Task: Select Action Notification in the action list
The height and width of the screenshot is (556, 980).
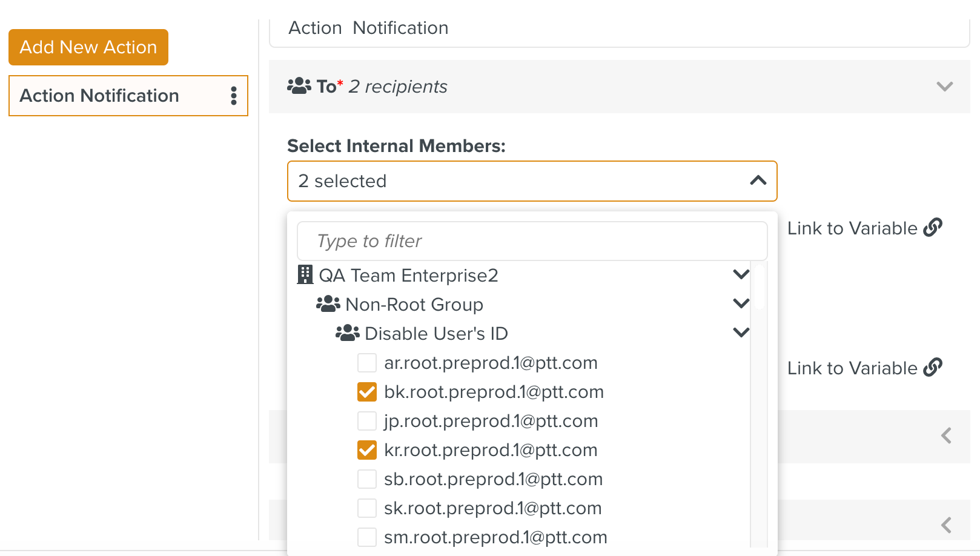Action: 99,96
